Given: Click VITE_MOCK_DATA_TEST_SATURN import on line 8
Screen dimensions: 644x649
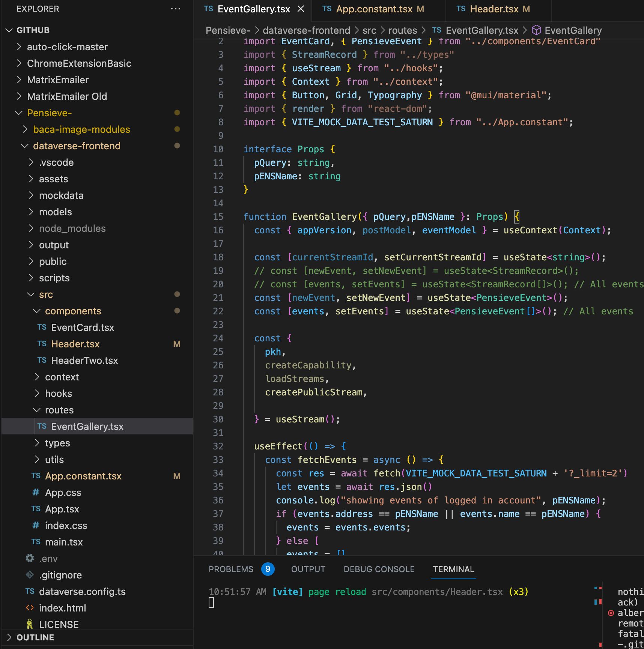Looking at the screenshot, I should [362, 122].
